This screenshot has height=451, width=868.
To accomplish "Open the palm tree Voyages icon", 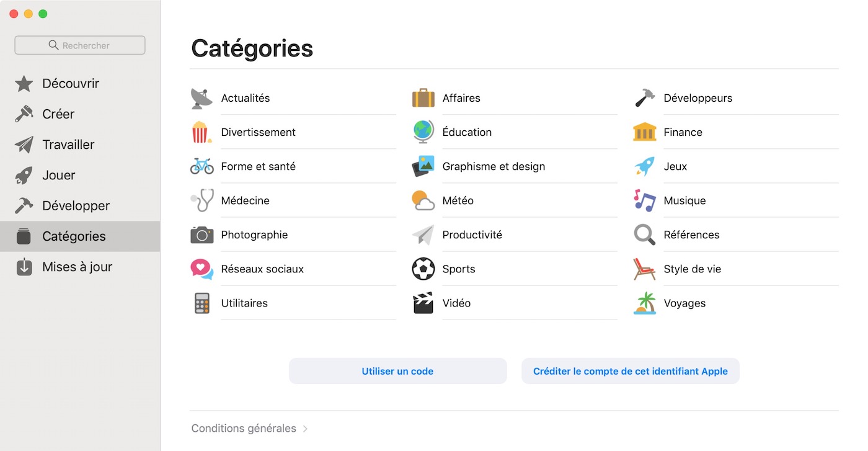I will (645, 303).
